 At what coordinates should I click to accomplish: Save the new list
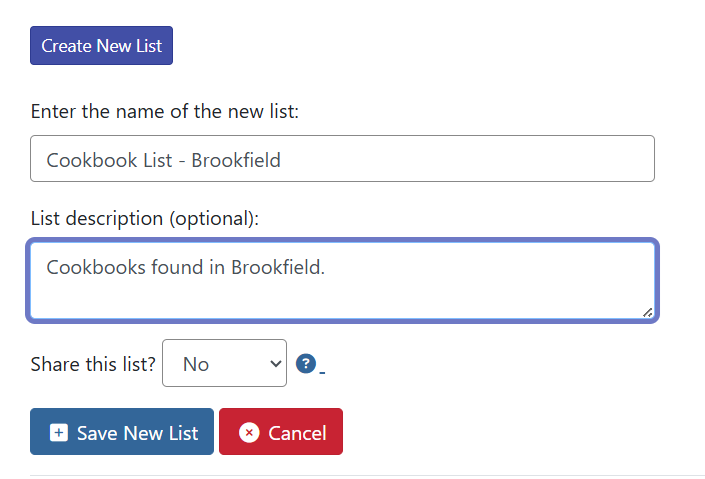click(x=122, y=432)
